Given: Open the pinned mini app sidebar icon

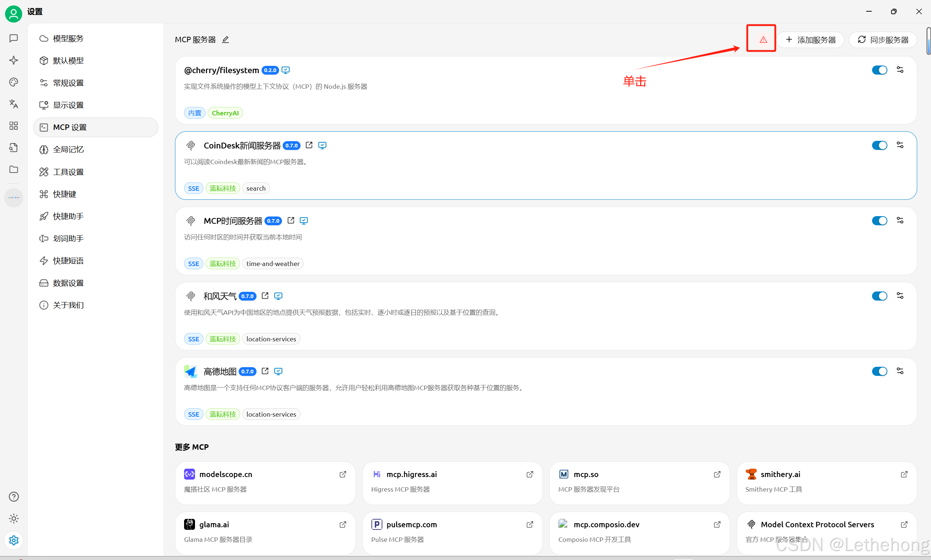Looking at the screenshot, I should [13, 197].
